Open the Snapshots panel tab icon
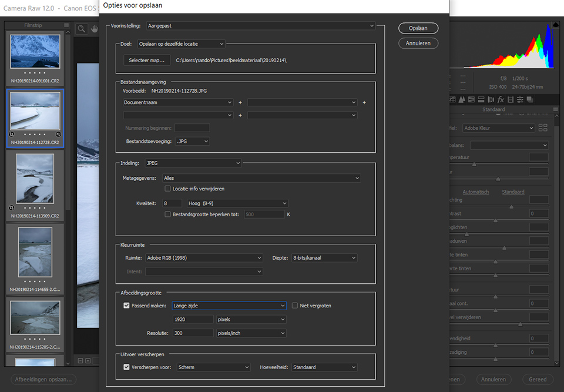This screenshot has width=564, height=392. click(x=529, y=100)
